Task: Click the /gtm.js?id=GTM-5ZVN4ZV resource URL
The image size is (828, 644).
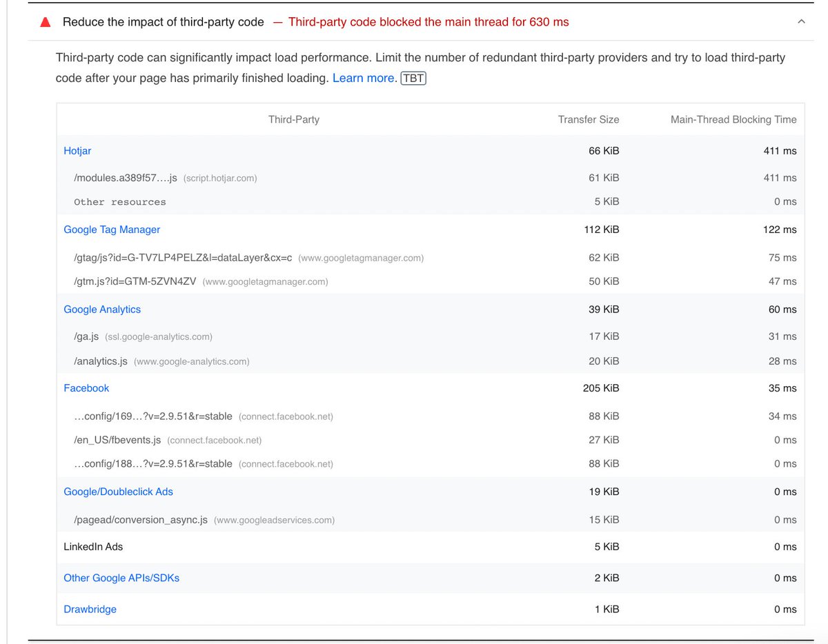Action: (135, 281)
